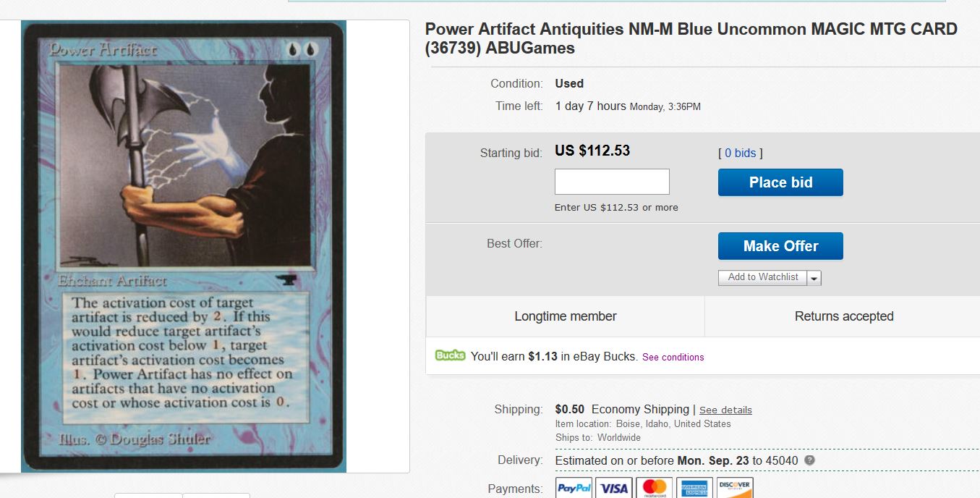Open the 0 bids link
This screenshot has width=980, height=498.
[741, 153]
